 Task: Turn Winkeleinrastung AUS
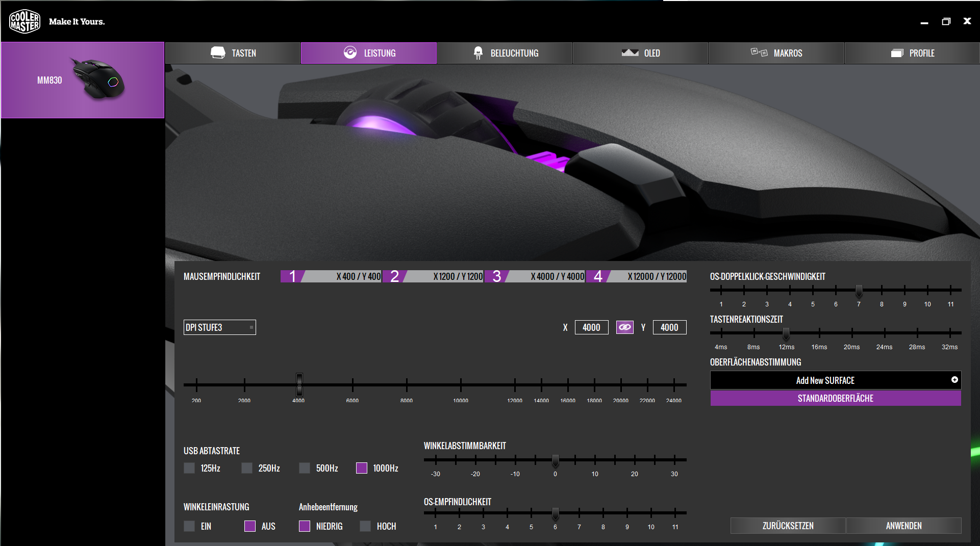tap(250, 526)
